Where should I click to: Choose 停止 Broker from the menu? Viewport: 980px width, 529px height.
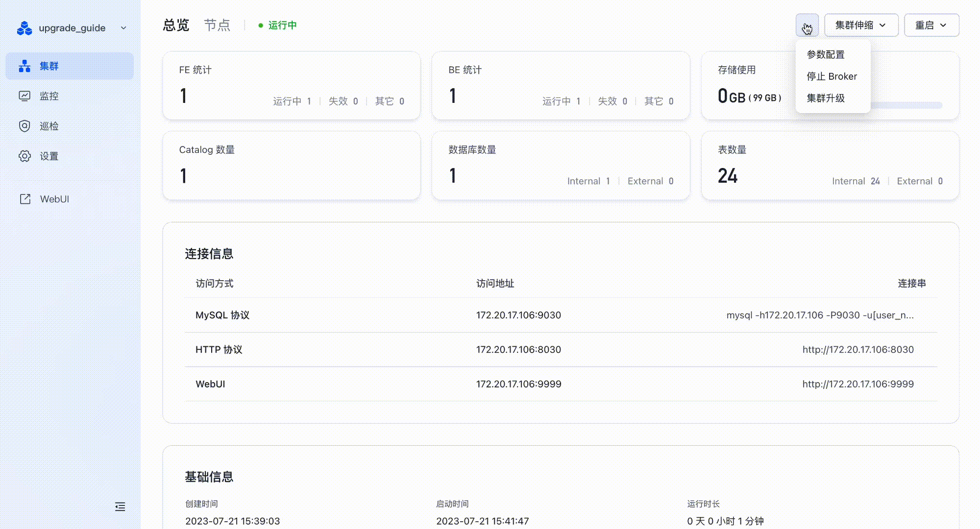pyautogui.click(x=832, y=76)
